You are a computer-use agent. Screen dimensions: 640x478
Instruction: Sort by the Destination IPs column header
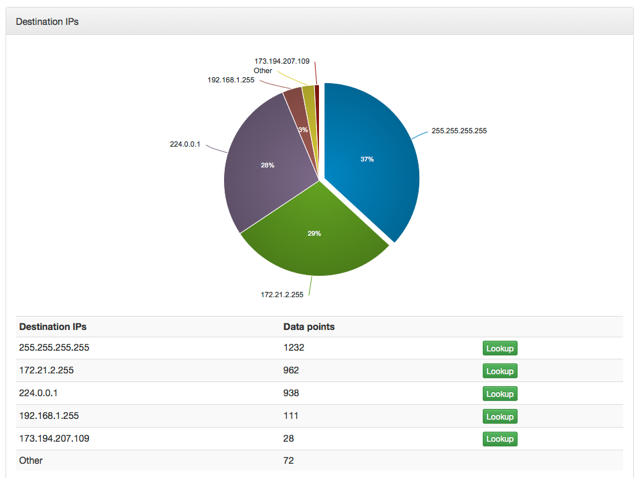(52, 326)
